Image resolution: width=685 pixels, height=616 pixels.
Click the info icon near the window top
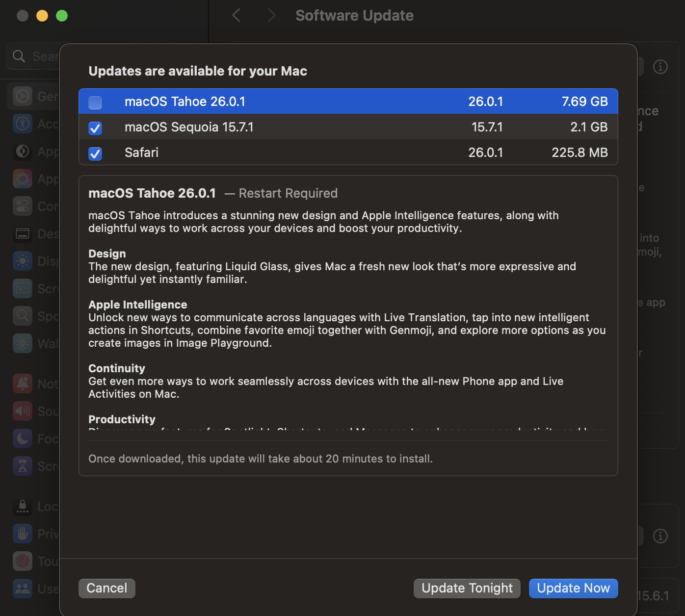pyautogui.click(x=660, y=67)
